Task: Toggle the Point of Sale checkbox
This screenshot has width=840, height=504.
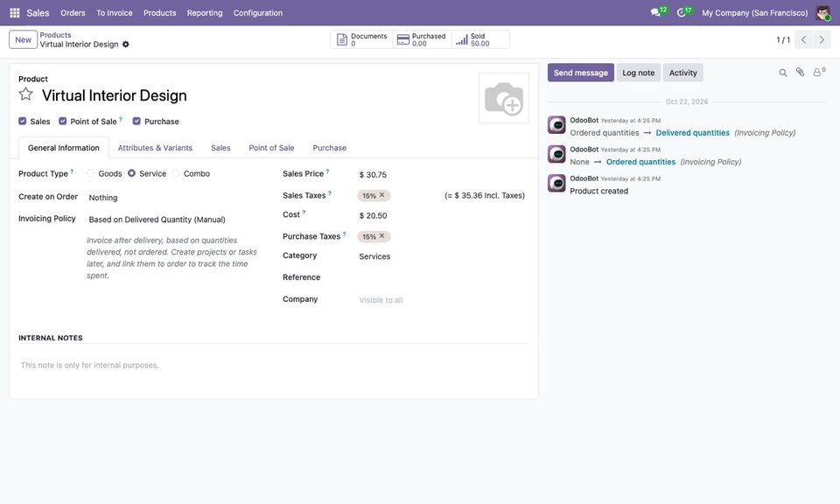Action: [x=63, y=121]
